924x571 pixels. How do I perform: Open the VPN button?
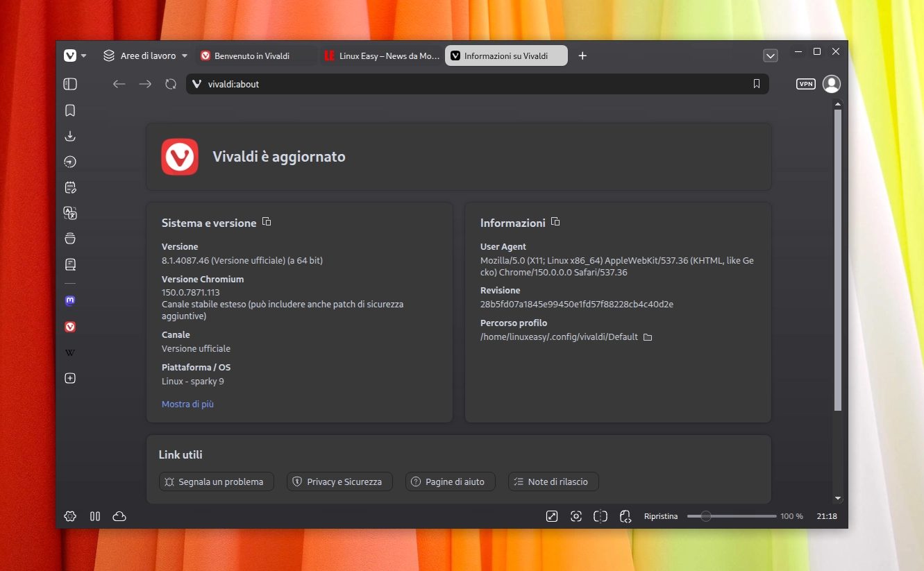click(x=806, y=84)
